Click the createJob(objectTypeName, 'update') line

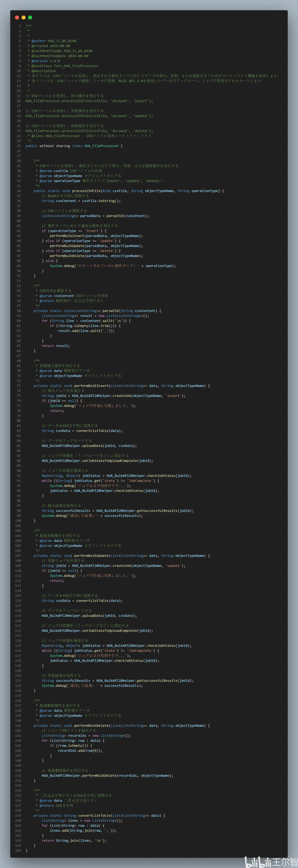click(114, 566)
